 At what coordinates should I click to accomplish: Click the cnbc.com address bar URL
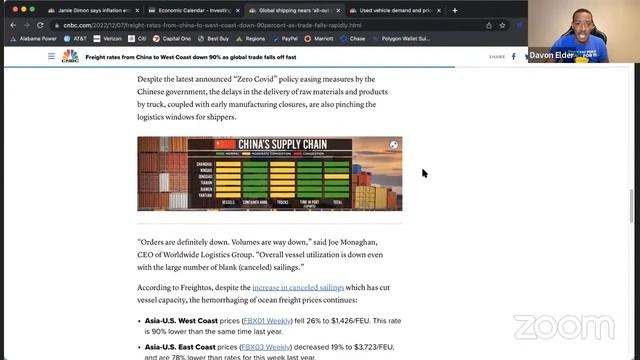click(x=212, y=25)
